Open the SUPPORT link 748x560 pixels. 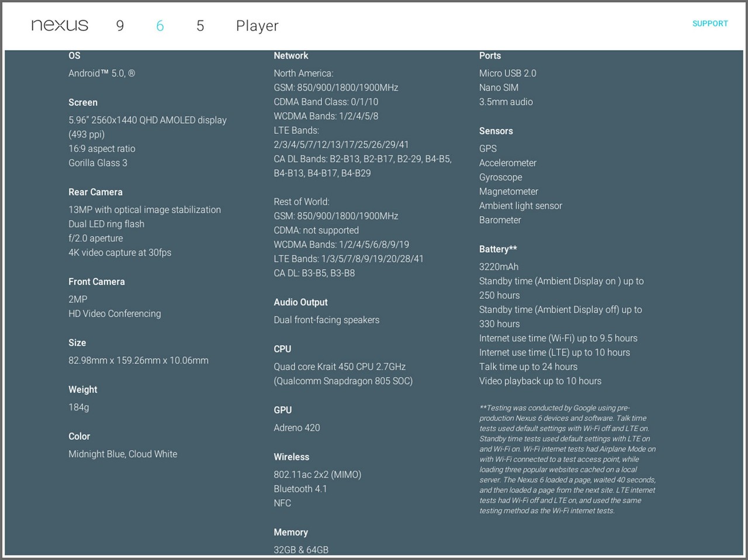(710, 23)
